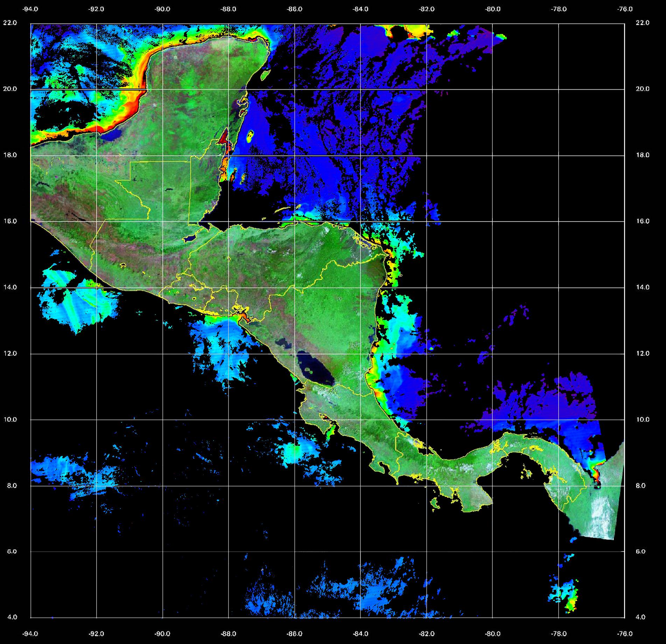Screen dimensions: 666x644
Task: Click the yellow oval reef east of Yucatán
Action: [x=250, y=136]
